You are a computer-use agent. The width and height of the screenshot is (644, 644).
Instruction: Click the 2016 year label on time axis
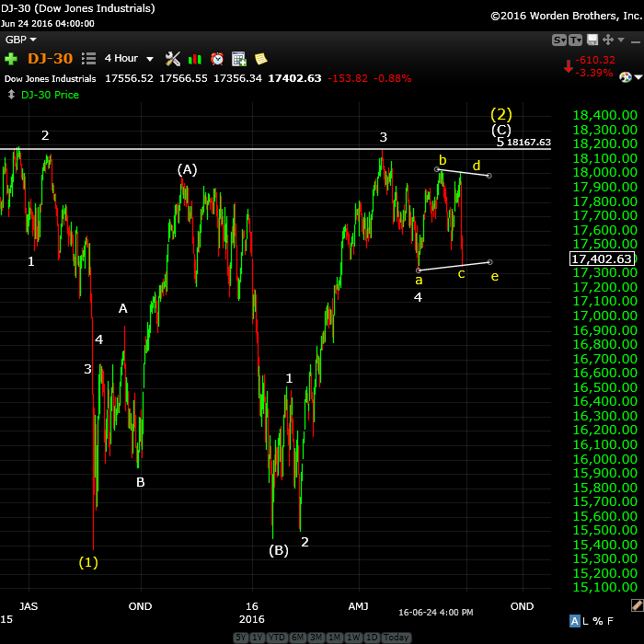252,619
